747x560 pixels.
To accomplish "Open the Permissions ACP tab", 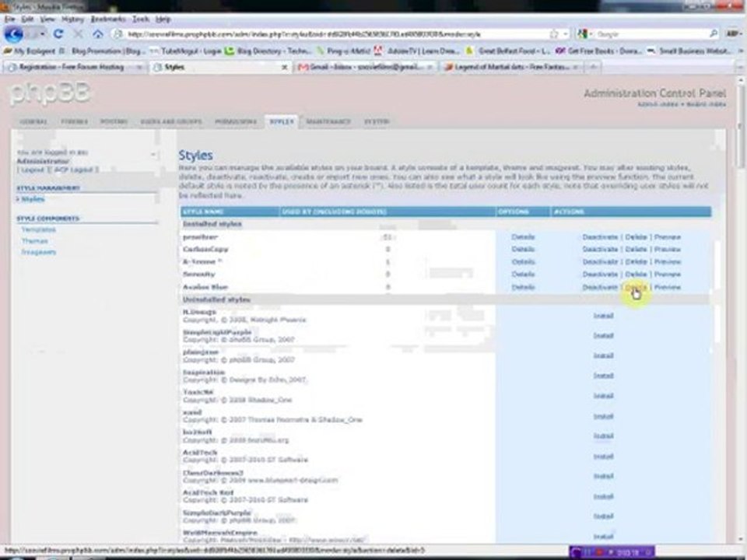I will click(x=236, y=122).
